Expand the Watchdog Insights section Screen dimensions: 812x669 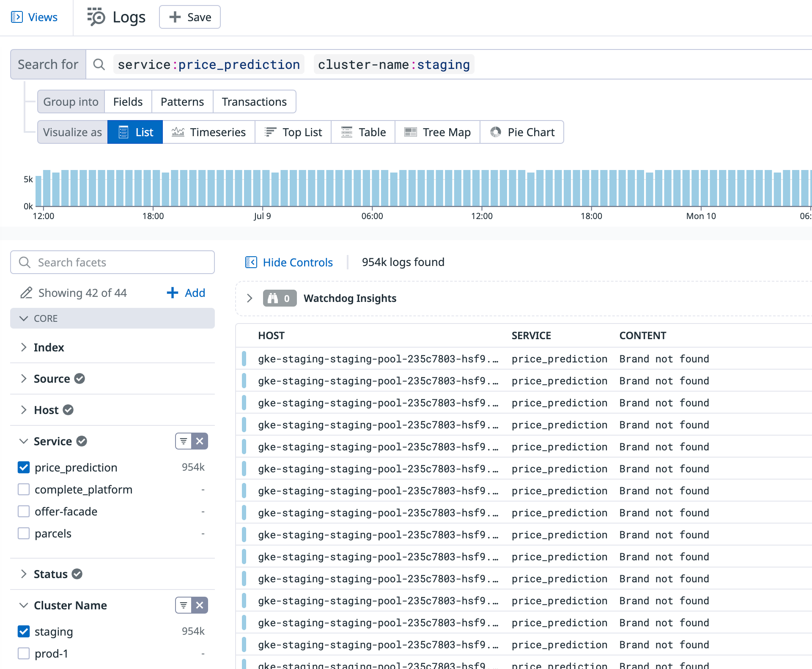(x=250, y=298)
